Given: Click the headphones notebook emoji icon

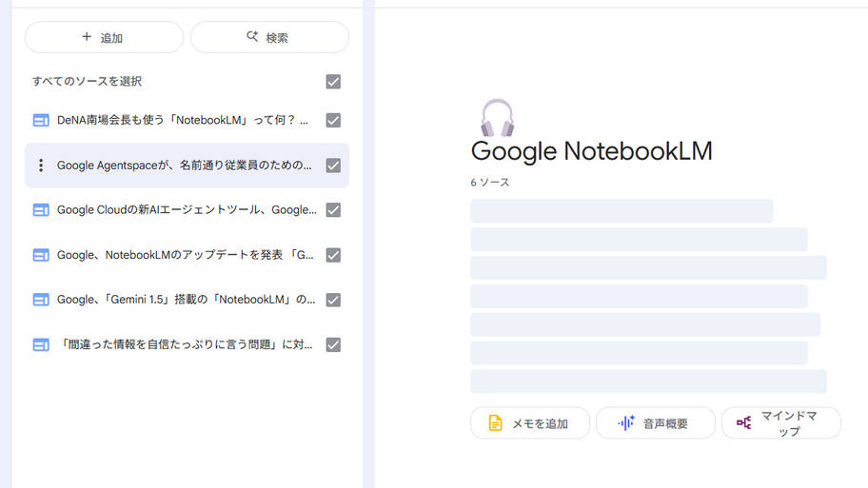Looking at the screenshot, I should click(497, 117).
